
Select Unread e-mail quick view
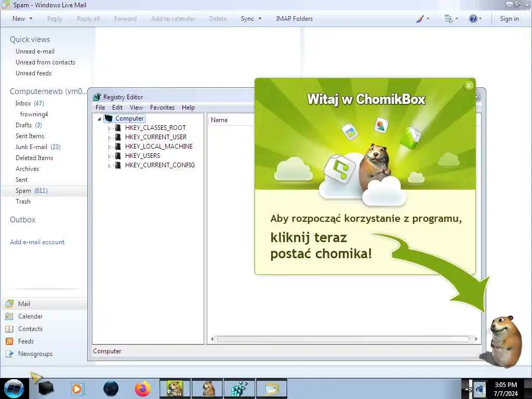click(35, 51)
